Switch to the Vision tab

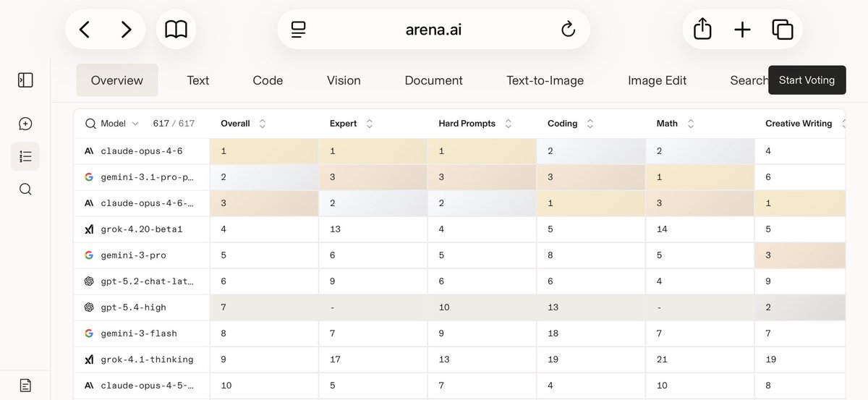click(344, 80)
